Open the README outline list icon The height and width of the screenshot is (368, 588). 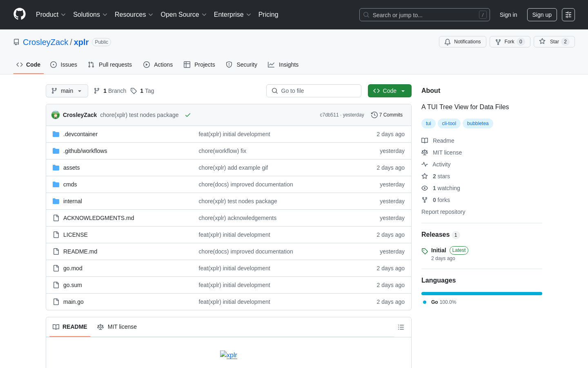pyautogui.click(x=401, y=327)
